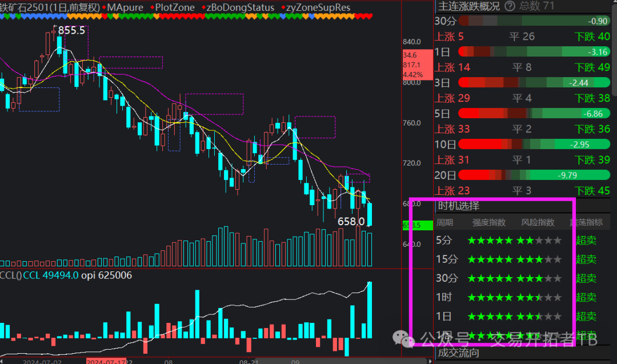Click the 30分 gradient bar showing -0.90
The width and height of the screenshot is (617, 364).
(534, 21)
